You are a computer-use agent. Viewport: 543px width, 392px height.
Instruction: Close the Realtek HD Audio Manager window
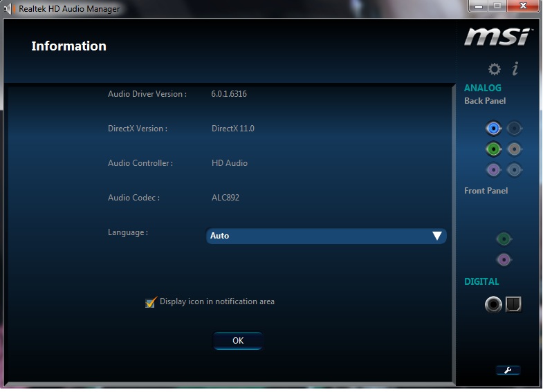point(523,6)
